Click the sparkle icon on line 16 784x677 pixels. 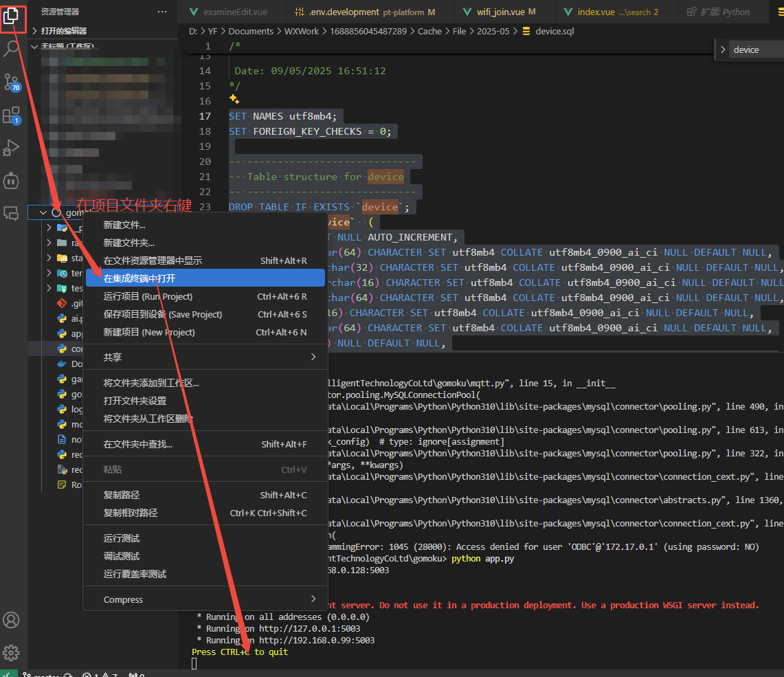(234, 99)
